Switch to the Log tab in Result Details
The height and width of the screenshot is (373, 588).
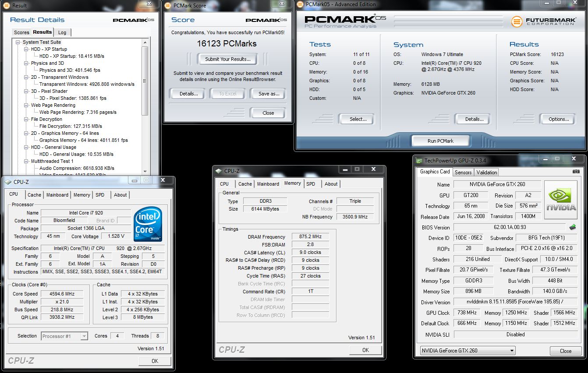coord(62,32)
